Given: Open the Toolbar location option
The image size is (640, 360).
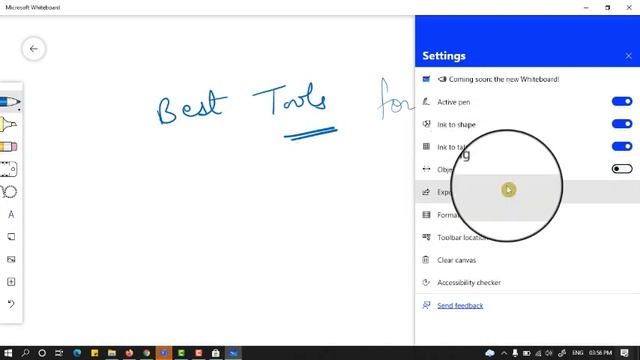Looking at the screenshot, I should point(527,237).
